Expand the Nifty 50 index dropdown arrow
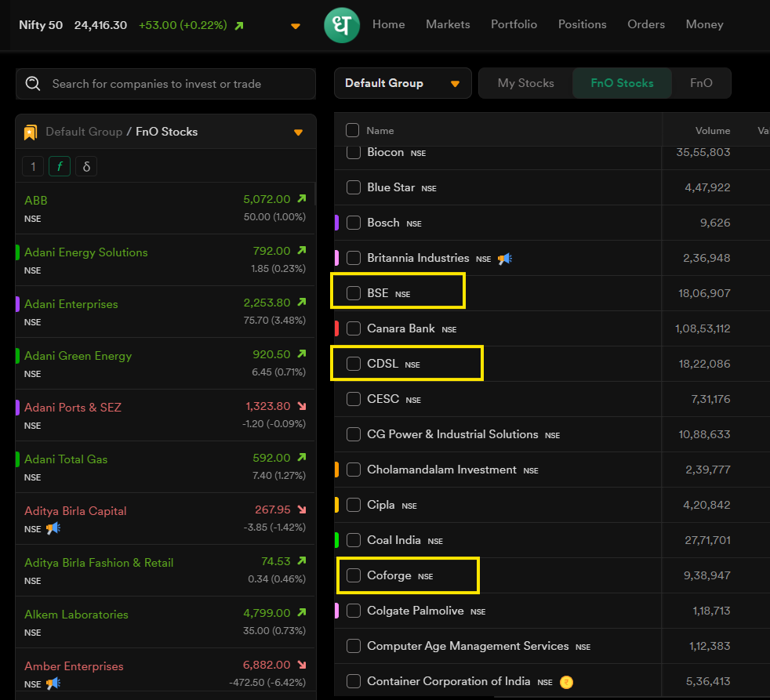This screenshot has height=700, width=770. pyautogui.click(x=296, y=26)
